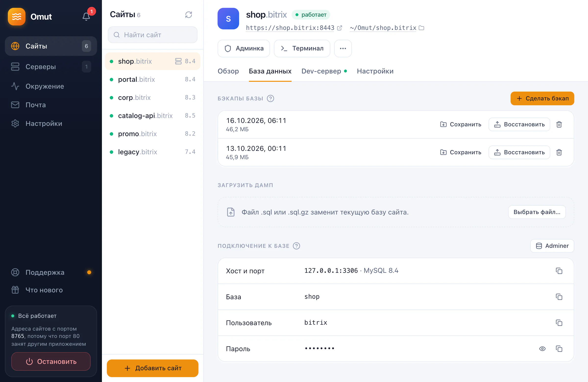Delete the 13.10.2026 backup
Viewport: 588px width, 382px height.
coord(559,152)
